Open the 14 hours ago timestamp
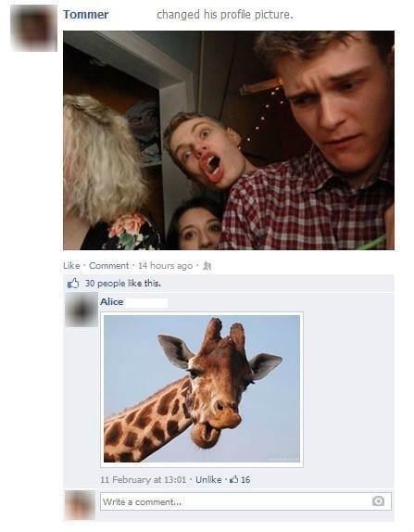The image size is (414, 532). (165, 266)
